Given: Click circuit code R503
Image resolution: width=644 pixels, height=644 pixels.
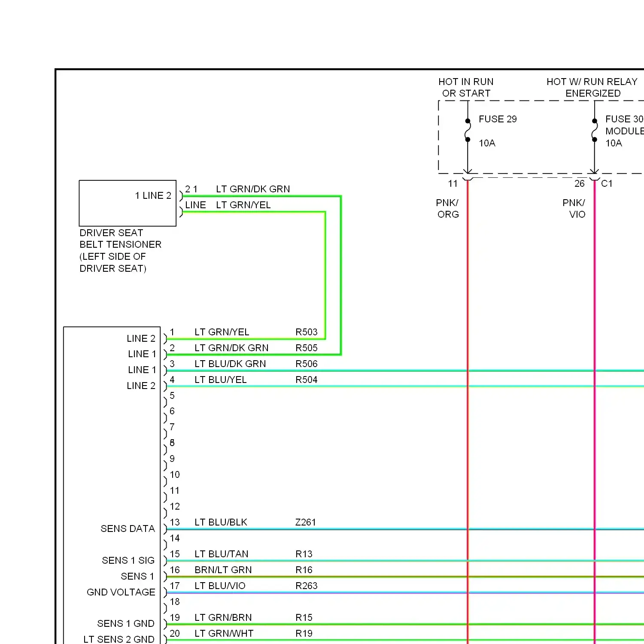Looking at the screenshot, I should pyautogui.click(x=307, y=332).
